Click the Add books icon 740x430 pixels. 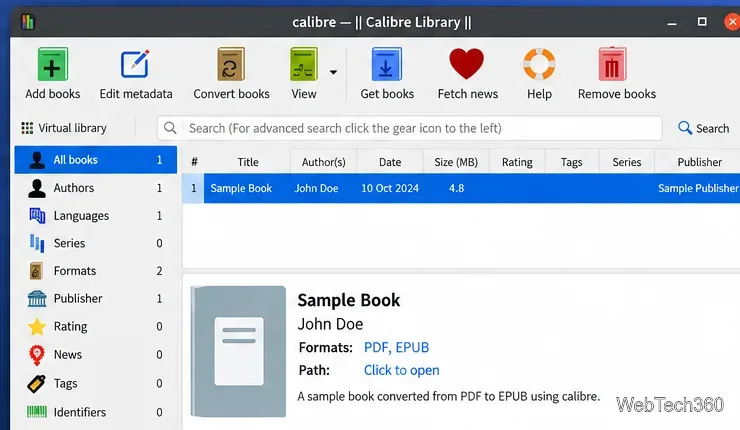click(x=52, y=64)
